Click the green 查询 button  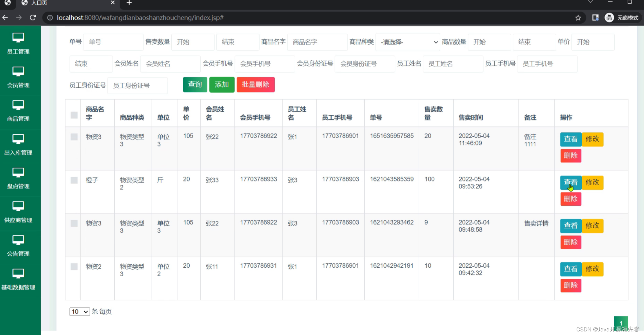click(x=195, y=84)
